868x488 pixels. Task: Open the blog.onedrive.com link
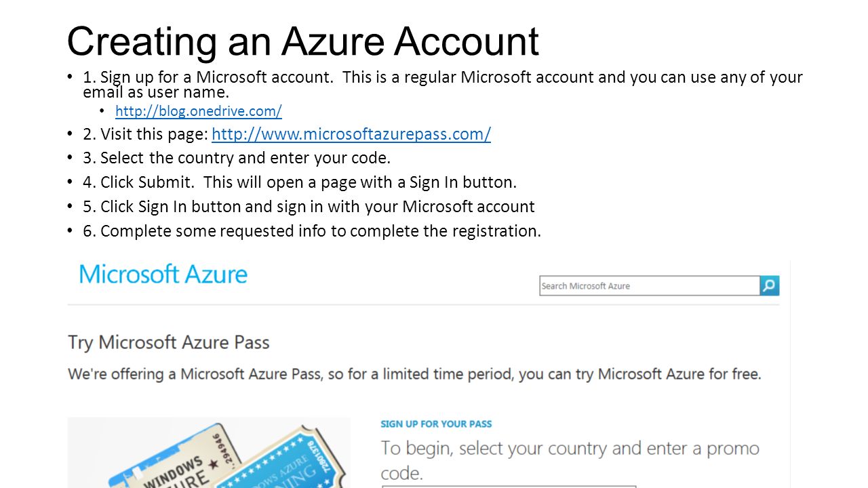pyautogui.click(x=199, y=111)
